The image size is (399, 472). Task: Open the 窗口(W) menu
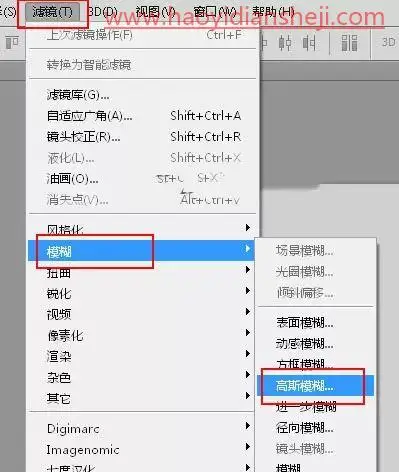pyautogui.click(x=215, y=12)
